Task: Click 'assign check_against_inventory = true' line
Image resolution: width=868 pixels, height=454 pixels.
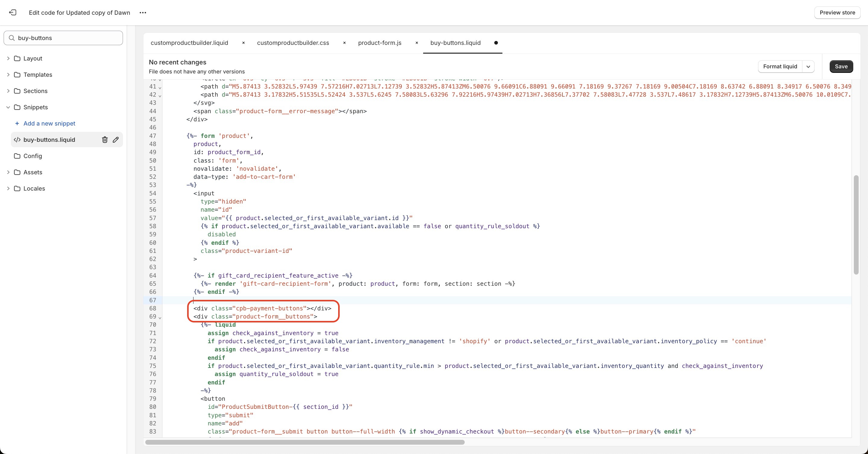Action: [x=273, y=333]
